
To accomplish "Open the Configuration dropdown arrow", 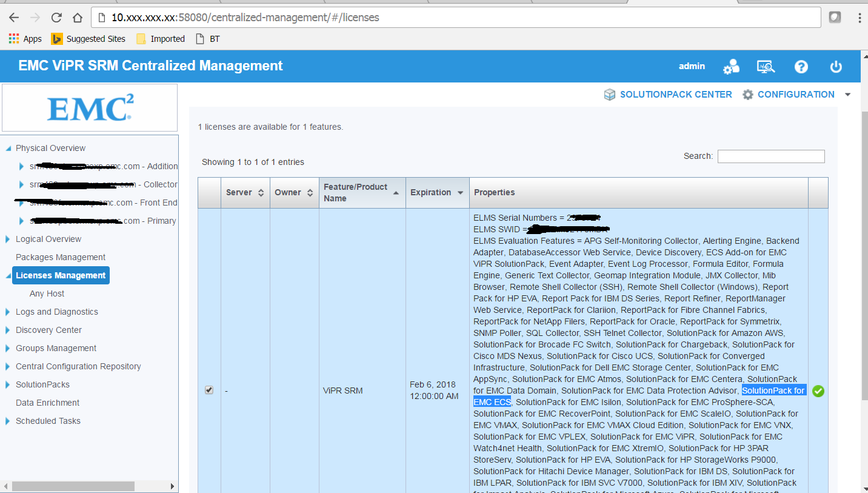I will coord(847,95).
